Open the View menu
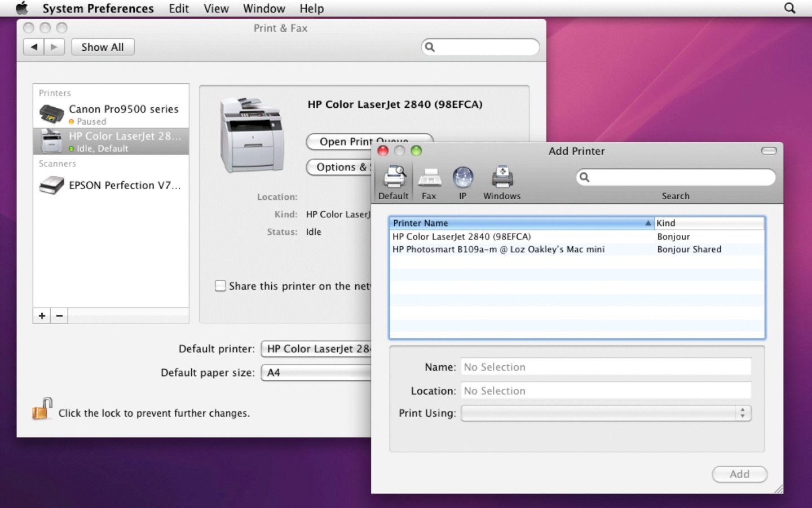The image size is (812, 508). (x=216, y=8)
